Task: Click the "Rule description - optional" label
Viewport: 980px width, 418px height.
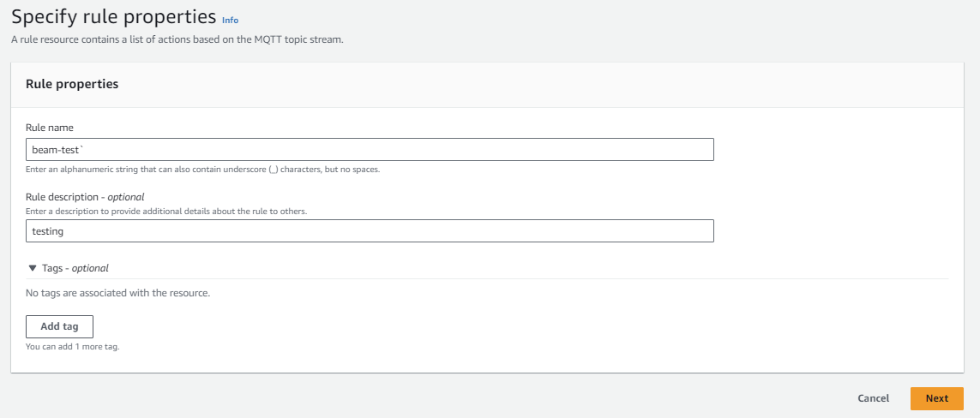Action: 85,197
